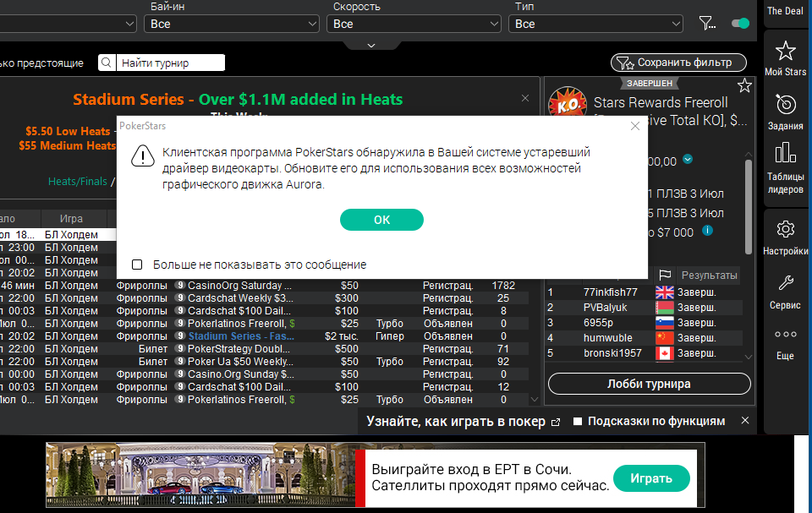The height and width of the screenshot is (513, 812).
Task: Open the Тип dropdown
Action: (x=596, y=24)
